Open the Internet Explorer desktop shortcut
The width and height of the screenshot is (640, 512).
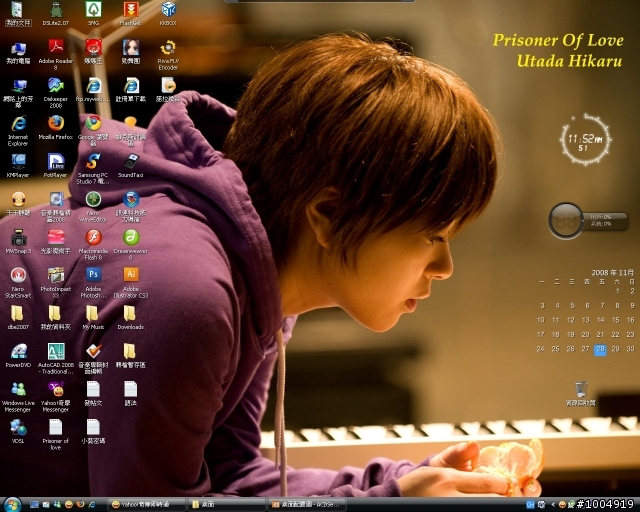18,131
